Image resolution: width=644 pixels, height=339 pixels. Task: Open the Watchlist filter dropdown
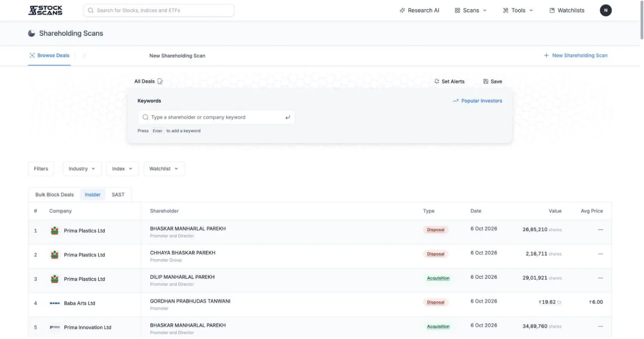point(164,169)
